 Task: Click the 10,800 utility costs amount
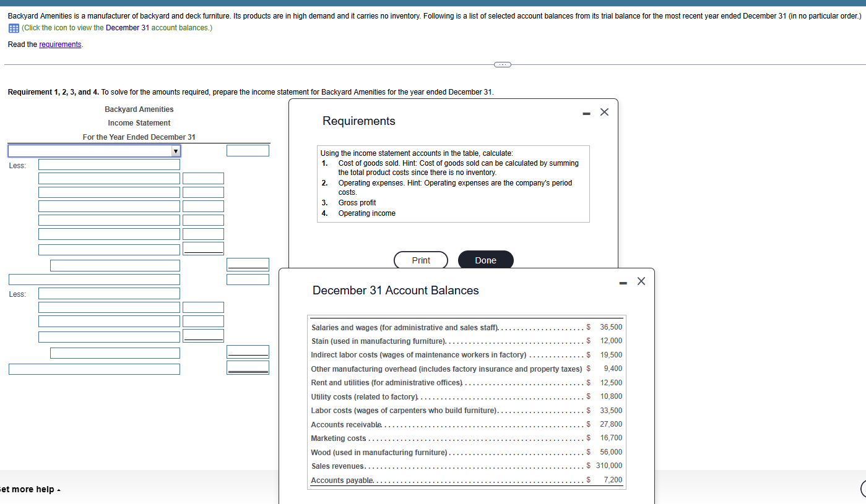[611, 396]
